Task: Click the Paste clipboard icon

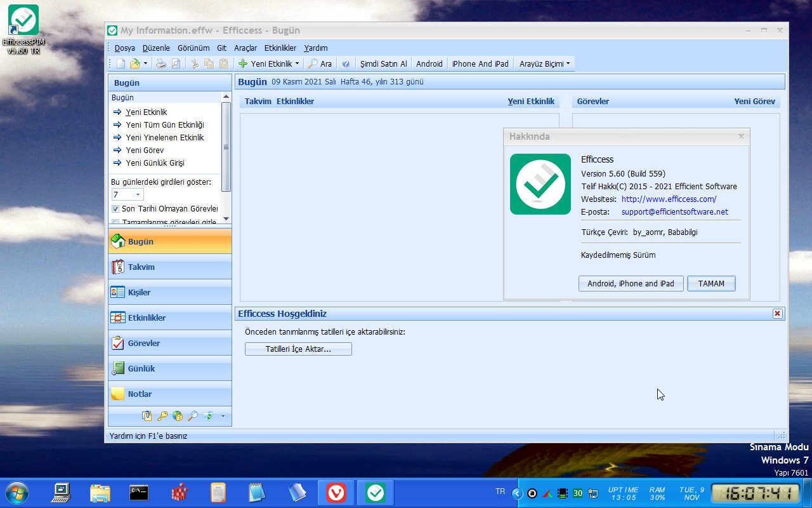Action: coord(224,63)
